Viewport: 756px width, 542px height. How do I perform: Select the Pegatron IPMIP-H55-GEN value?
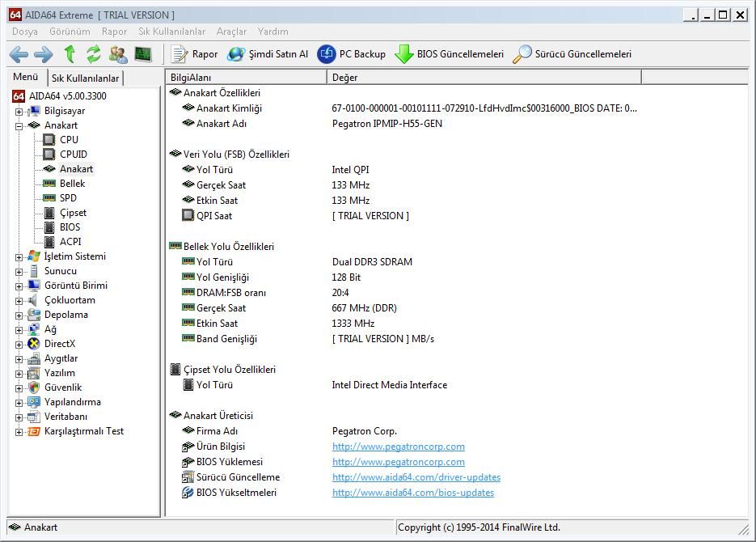pyautogui.click(x=386, y=124)
